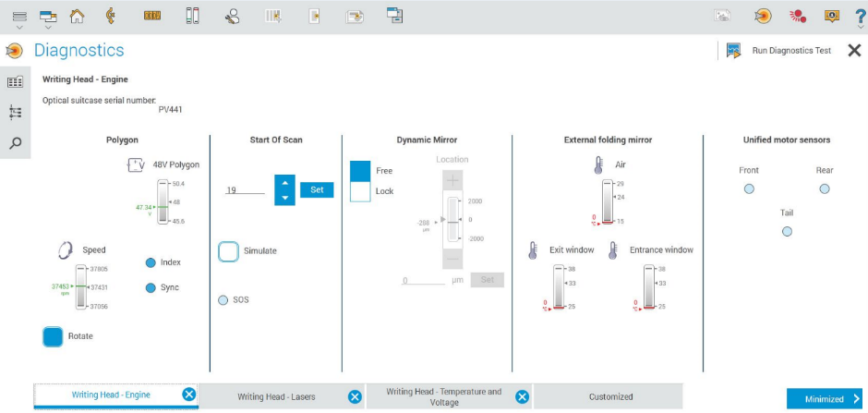Click the Entrance window temperature gauge
Screen dimensions: 868x413
[x=650, y=287]
